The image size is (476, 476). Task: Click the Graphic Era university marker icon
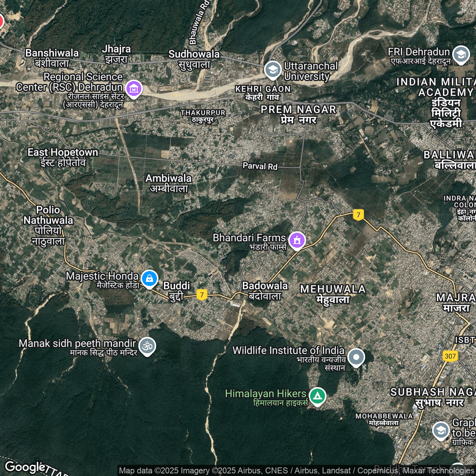click(441, 430)
